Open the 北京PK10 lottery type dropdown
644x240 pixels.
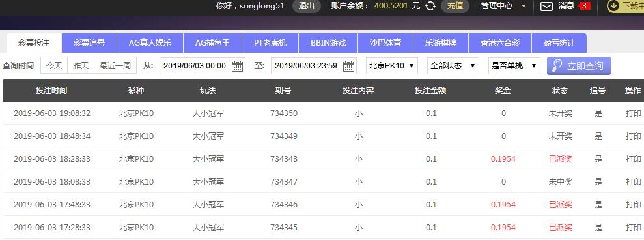point(392,65)
